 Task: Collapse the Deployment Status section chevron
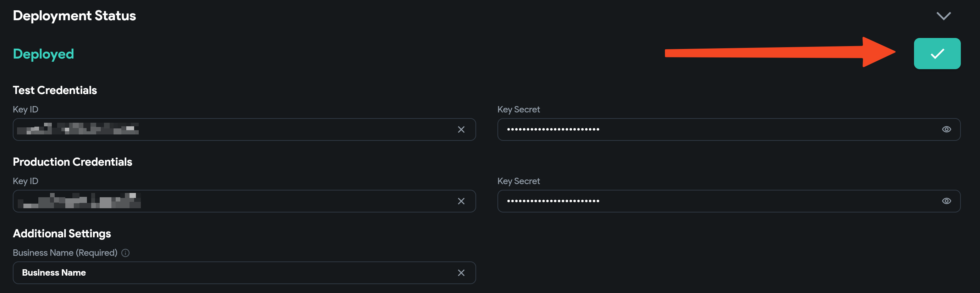point(943,16)
